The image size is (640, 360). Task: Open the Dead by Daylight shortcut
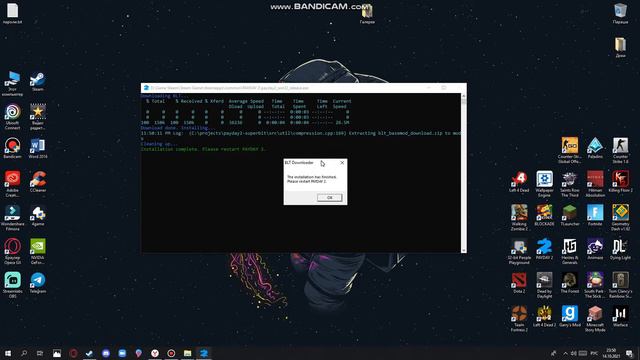click(544, 285)
